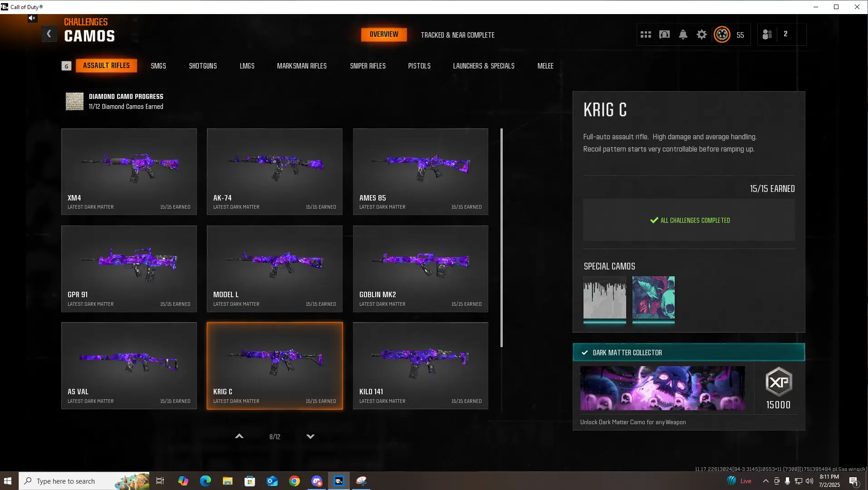The height and width of the screenshot is (490, 868).
Task: Click the muted speaker icon
Action: coord(32,18)
